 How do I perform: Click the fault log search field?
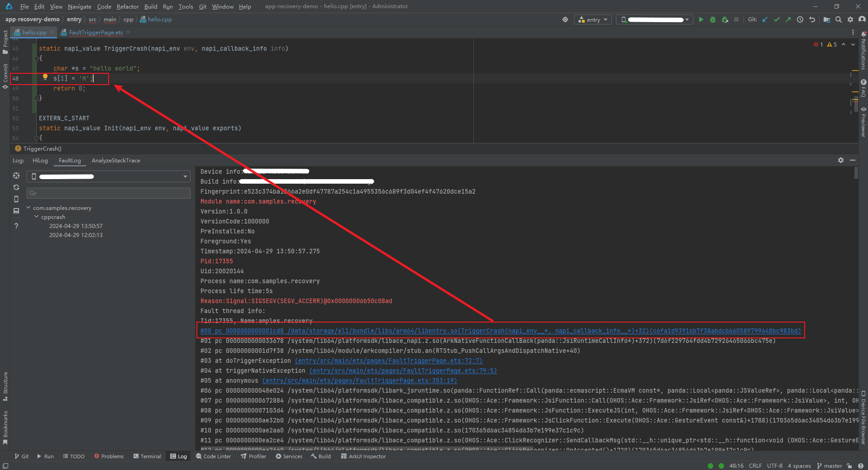click(109, 193)
